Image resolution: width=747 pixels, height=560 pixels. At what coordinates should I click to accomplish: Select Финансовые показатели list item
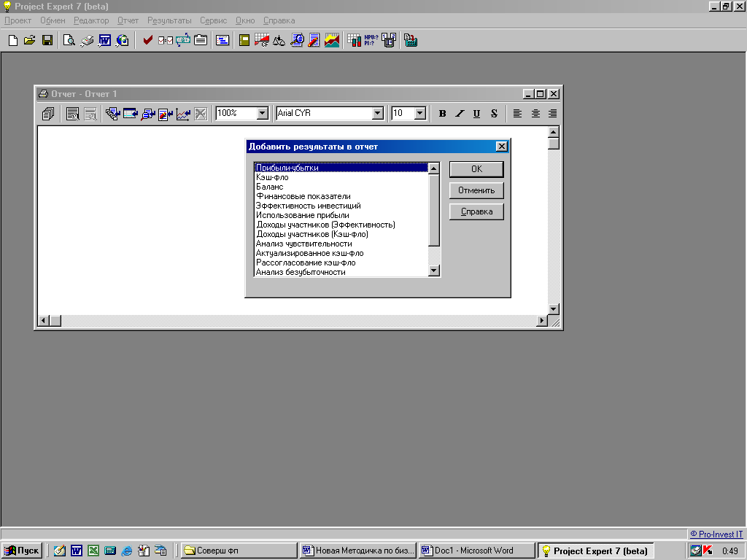[341, 196]
